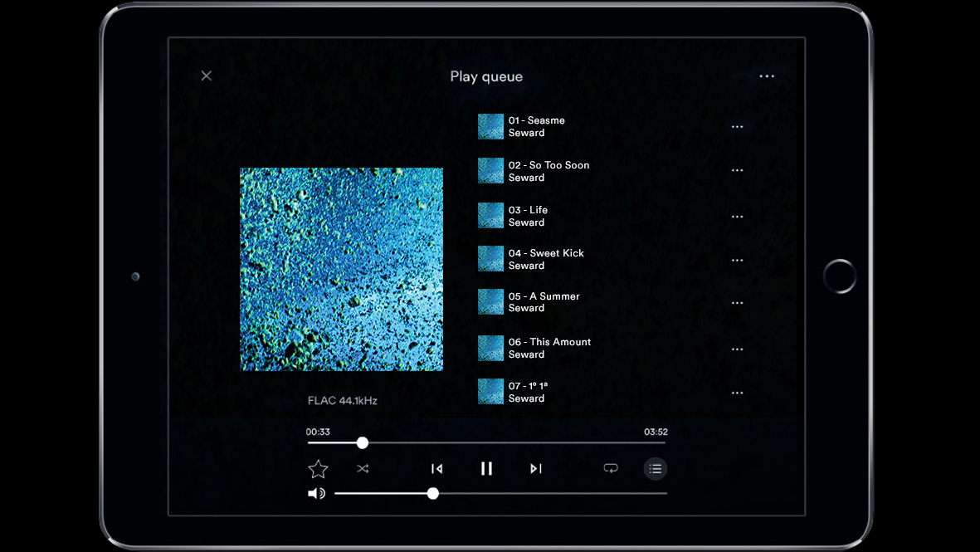
Task: Pause the current track
Action: [486, 469]
